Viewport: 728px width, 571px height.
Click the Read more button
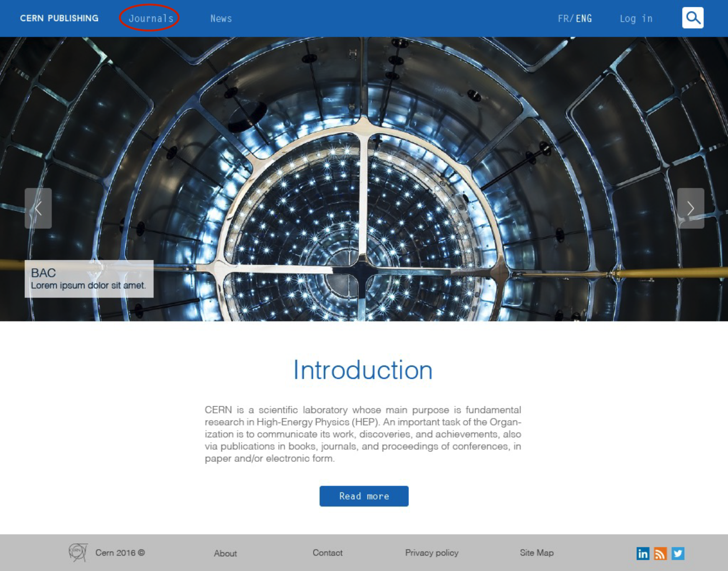(364, 496)
